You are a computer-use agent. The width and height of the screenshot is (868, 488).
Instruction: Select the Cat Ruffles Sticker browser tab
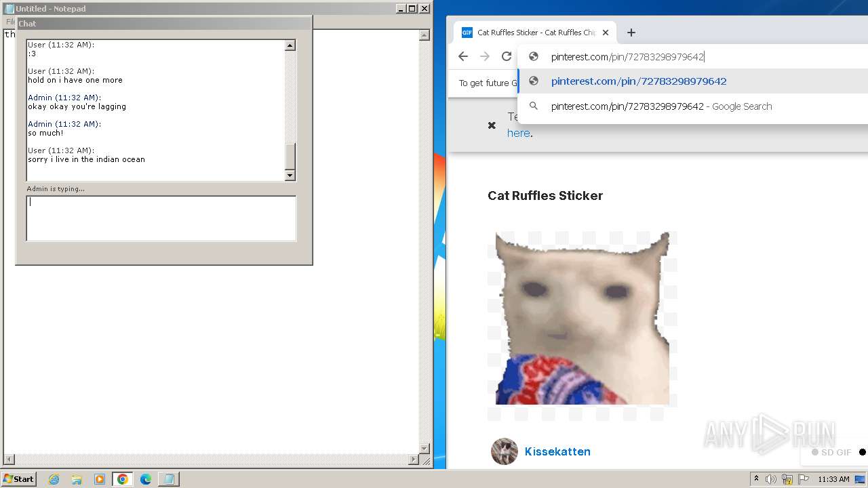coord(534,33)
